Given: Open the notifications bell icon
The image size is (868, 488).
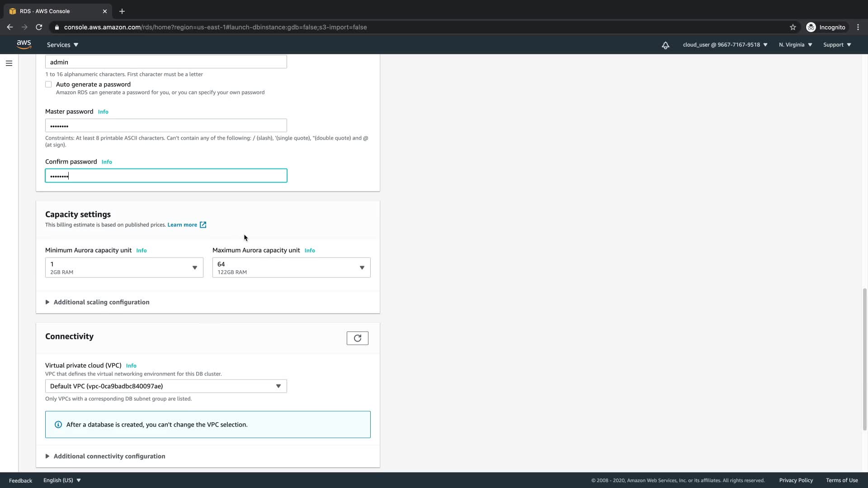Looking at the screenshot, I should tap(665, 45).
